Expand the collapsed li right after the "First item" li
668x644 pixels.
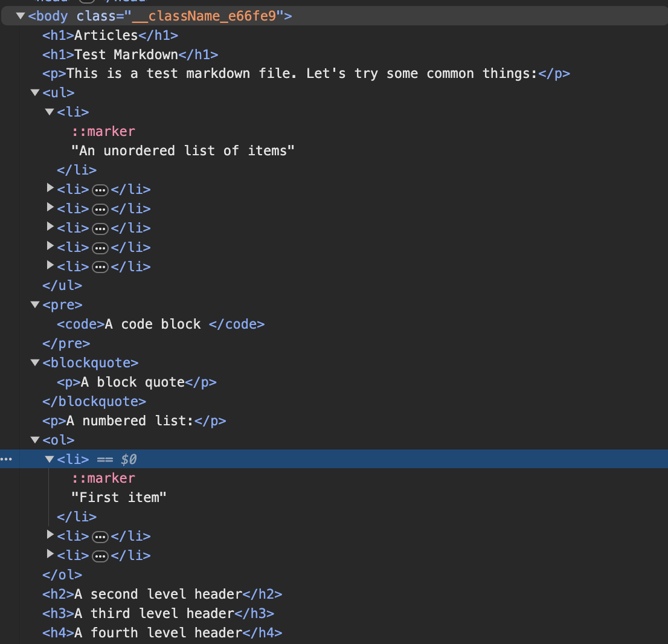pyautogui.click(x=50, y=535)
